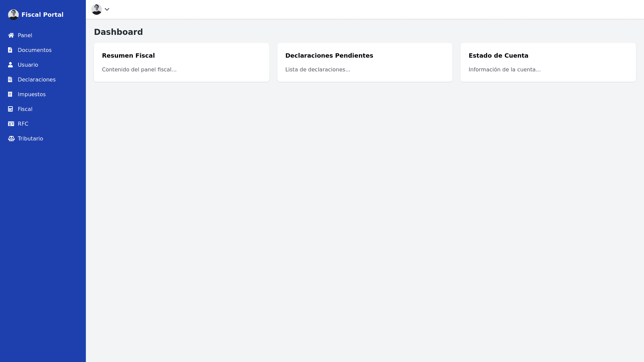
Task: Select the Documentos sidebar entry
Action: 35,50
